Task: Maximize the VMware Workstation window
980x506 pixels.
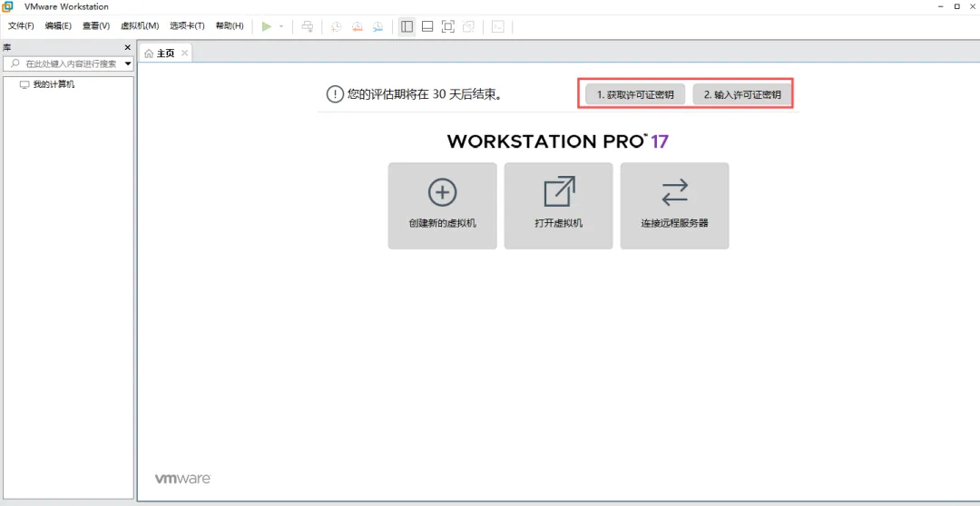Action: pyautogui.click(x=957, y=6)
